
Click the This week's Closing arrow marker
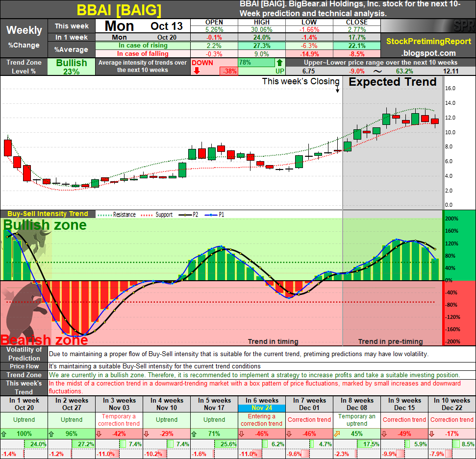point(337,89)
